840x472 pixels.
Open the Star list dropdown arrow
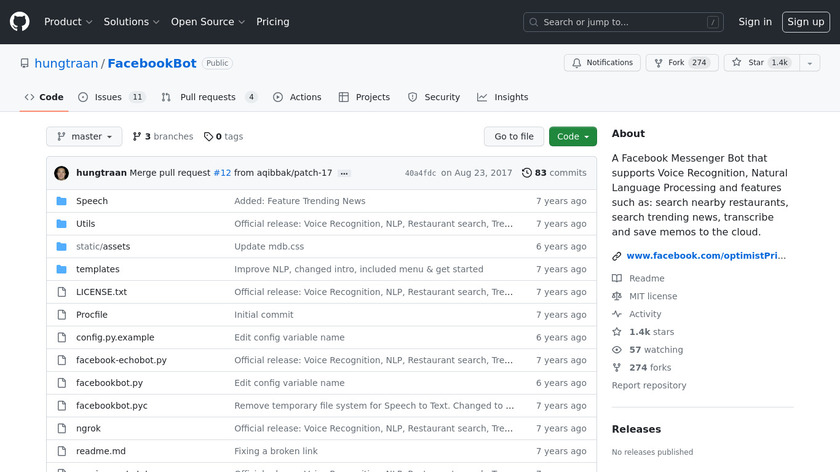[809, 63]
